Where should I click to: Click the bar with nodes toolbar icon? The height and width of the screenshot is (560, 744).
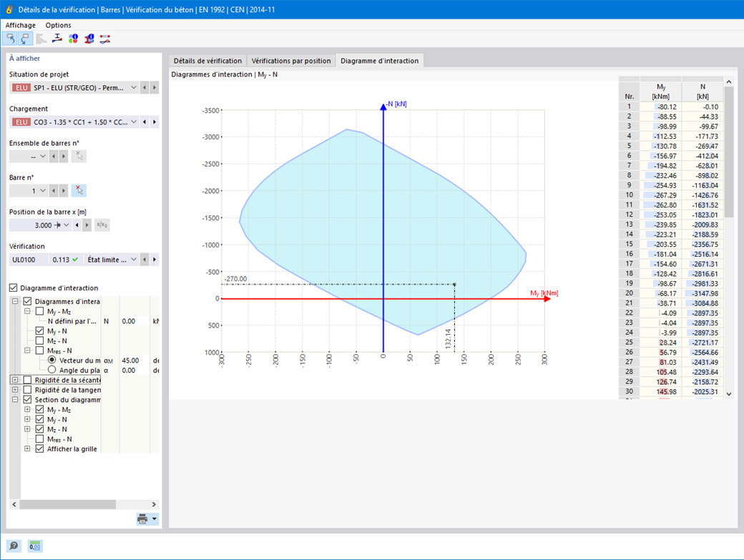point(105,39)
